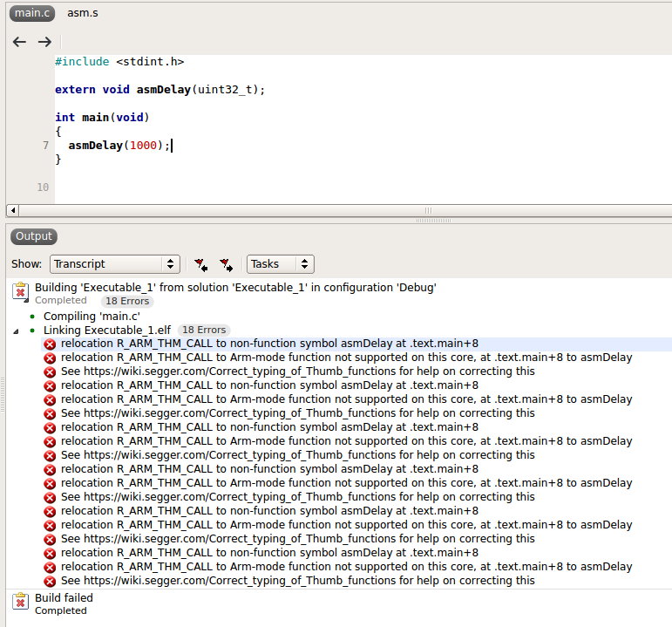The height and width of the screenshot is (627, 672).
Task: Click the green bullet beside Linking Executable_1.elf
Action: 32,331
